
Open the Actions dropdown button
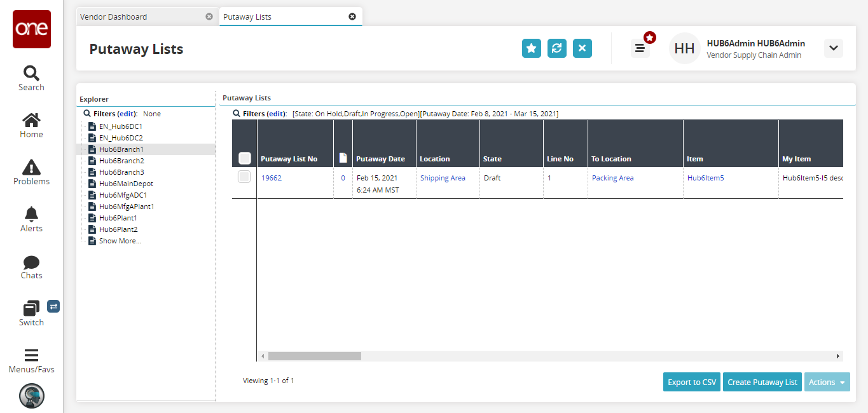pos(827,382)
